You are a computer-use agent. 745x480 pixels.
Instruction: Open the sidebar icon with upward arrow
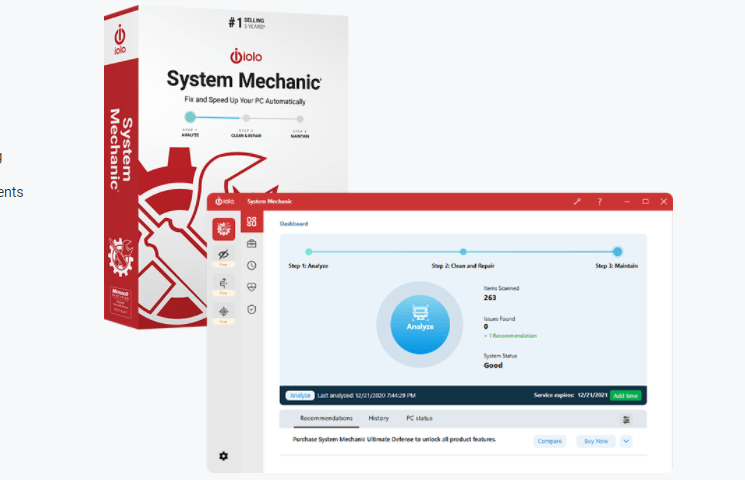(x=223, y=283)
